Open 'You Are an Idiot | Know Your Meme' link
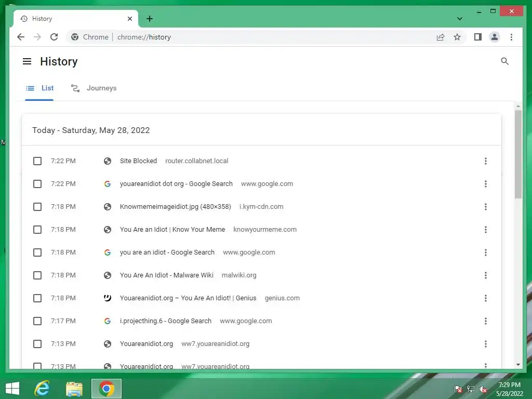 pos(172,230)
